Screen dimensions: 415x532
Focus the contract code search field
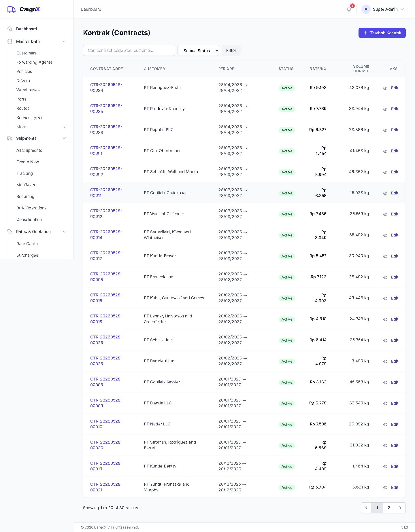point(129,50)
